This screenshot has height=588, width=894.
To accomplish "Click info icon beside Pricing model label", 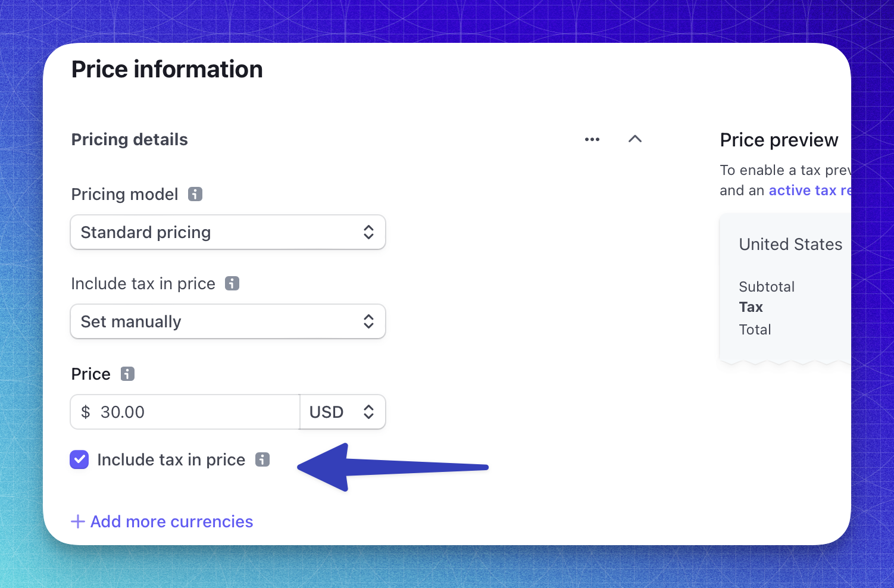I will (195, 194).
